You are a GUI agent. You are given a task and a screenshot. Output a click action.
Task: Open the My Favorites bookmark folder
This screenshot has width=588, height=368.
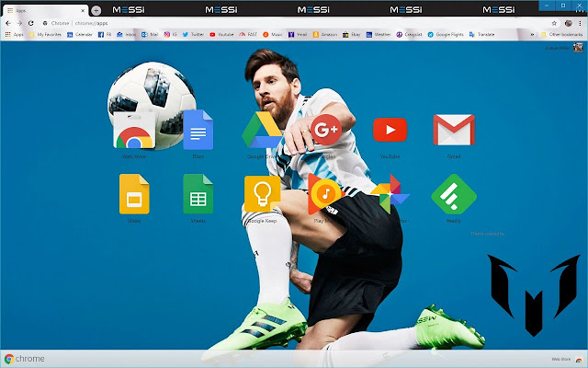click(x=45, y=35)
